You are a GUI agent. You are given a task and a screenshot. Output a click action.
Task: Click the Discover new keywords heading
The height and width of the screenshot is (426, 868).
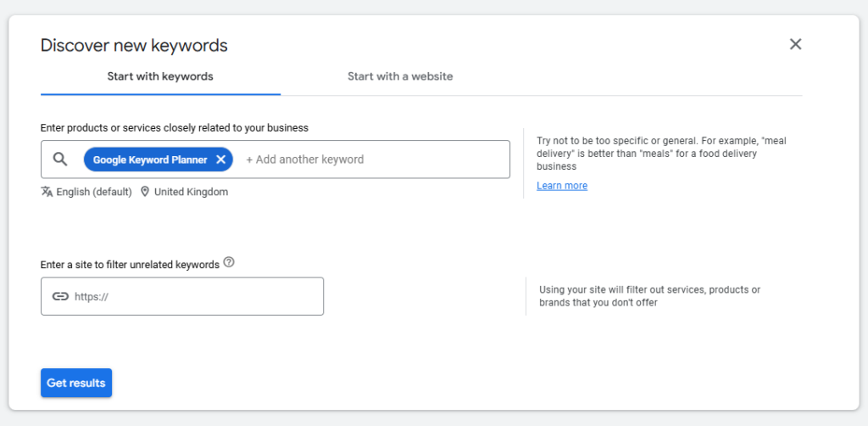click(134, 46)
